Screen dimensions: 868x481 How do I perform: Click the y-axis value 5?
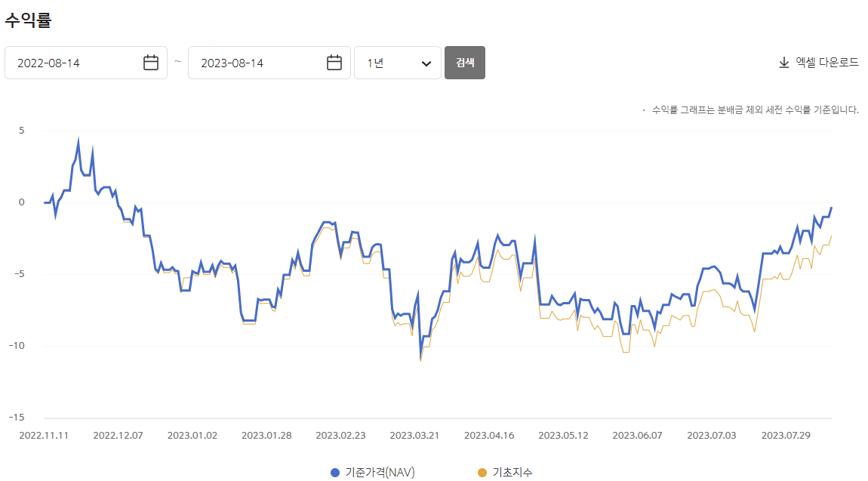coord(22,131)
